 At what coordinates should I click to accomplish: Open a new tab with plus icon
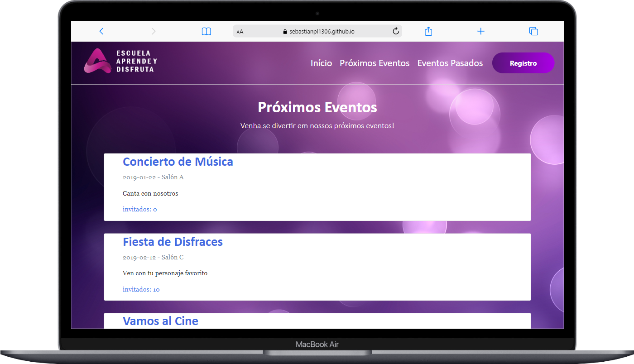click(481, 31)
